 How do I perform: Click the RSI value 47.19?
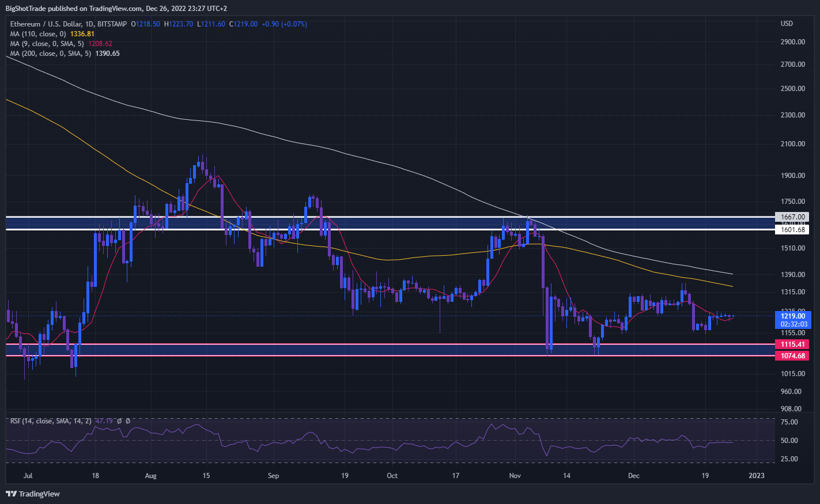[104, 421]
